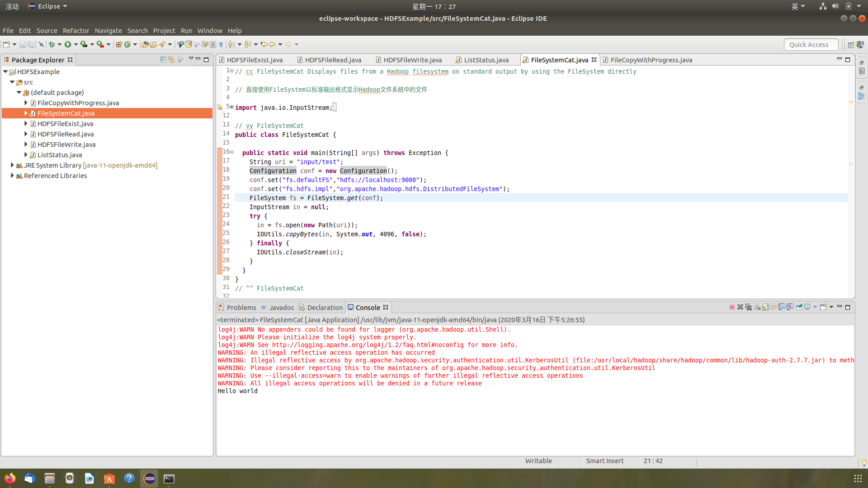Click Remove All Terminated Launches in console
This screenshot has width=868, height=488.
point(748,307)
